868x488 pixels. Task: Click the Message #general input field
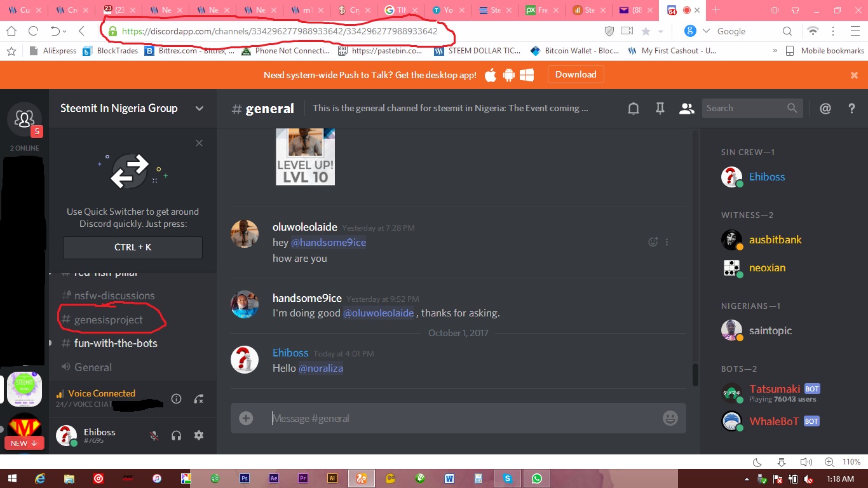click(x=445, y=418)
